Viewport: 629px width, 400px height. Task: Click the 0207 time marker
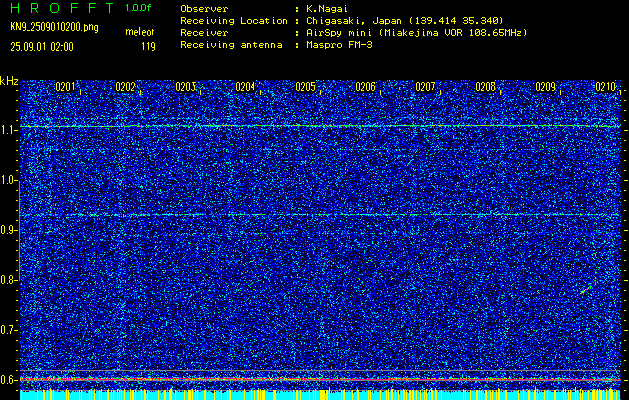tap(425, 87)
